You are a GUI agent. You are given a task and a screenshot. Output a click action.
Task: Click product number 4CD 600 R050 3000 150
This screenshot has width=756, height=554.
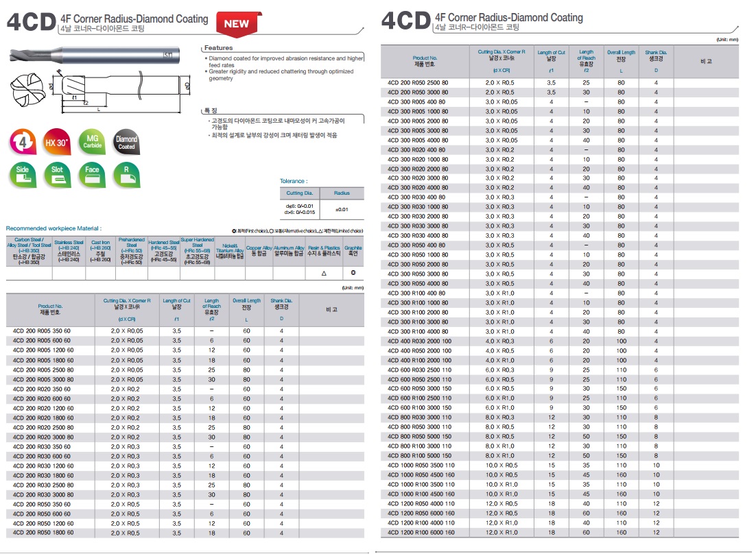(x=419, y=389)
